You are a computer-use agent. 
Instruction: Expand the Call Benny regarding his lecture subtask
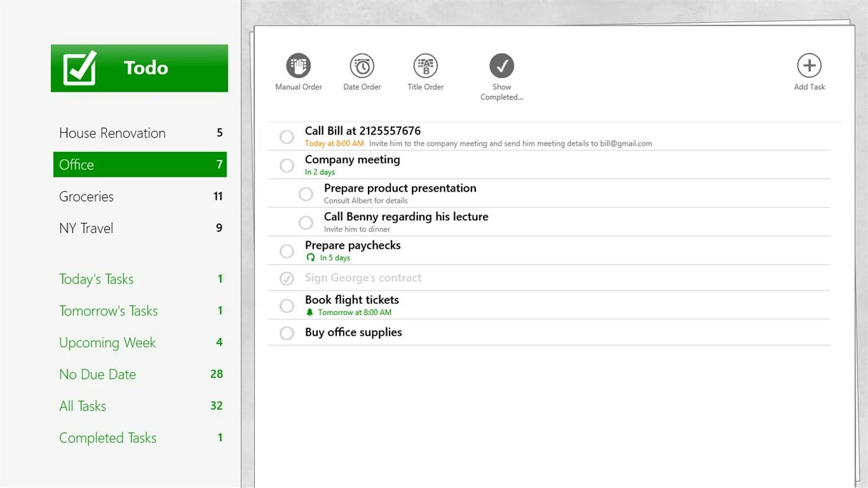(x=406, y=216)
